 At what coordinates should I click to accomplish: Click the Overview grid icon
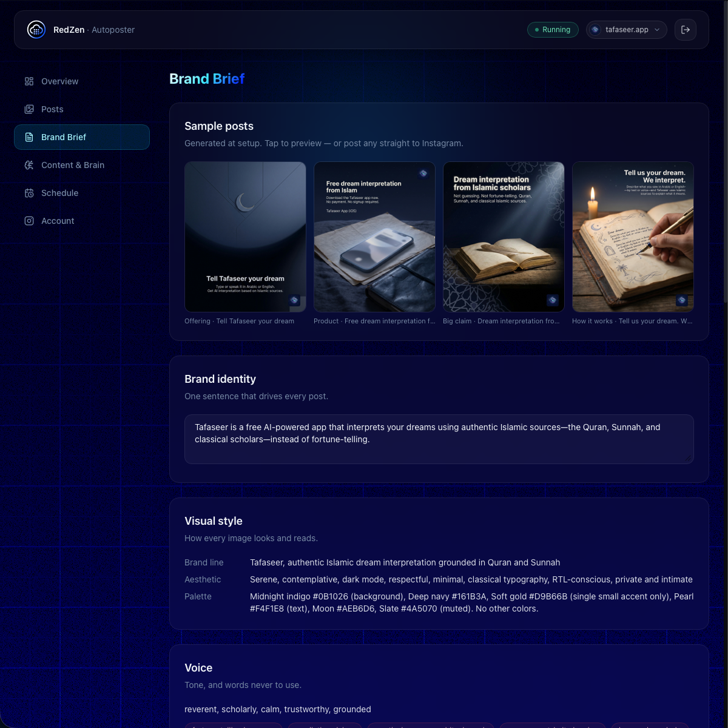click(x=29, y=81)
